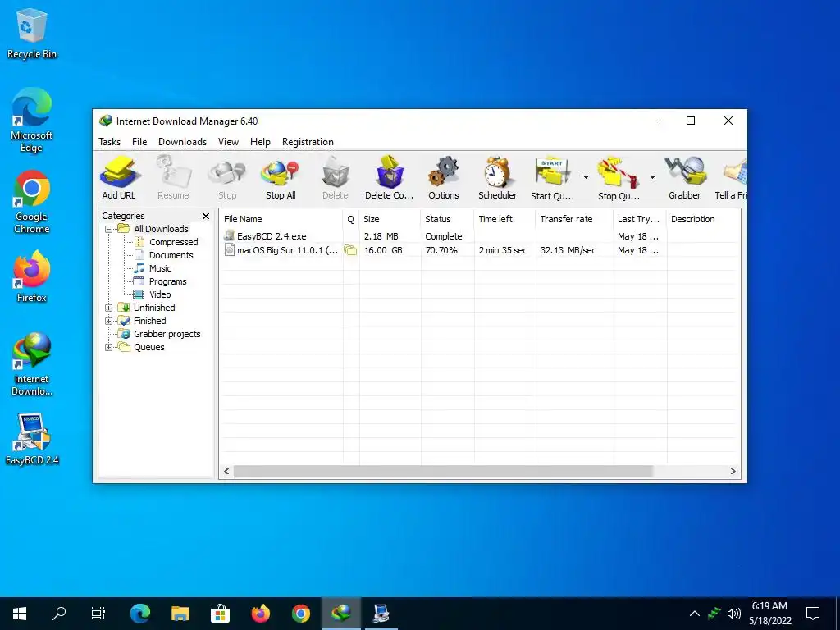840x630 pixels.
Task: Select the Microsoft Edge desktop shortcut
Action: coord(32,121)
